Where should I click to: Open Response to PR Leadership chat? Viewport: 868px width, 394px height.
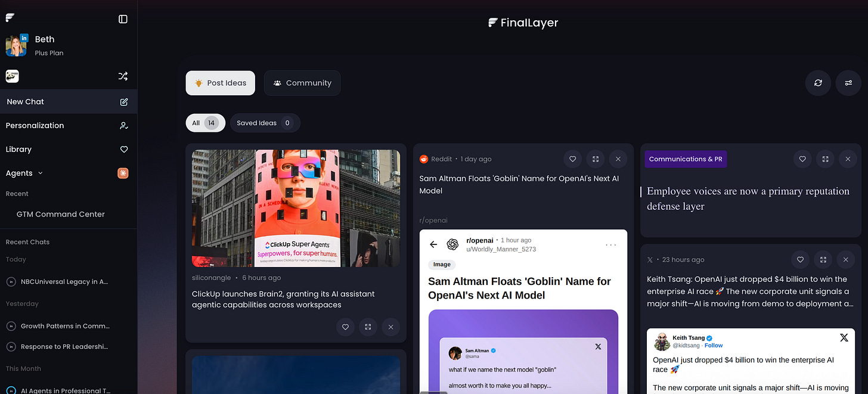[64, 347]
